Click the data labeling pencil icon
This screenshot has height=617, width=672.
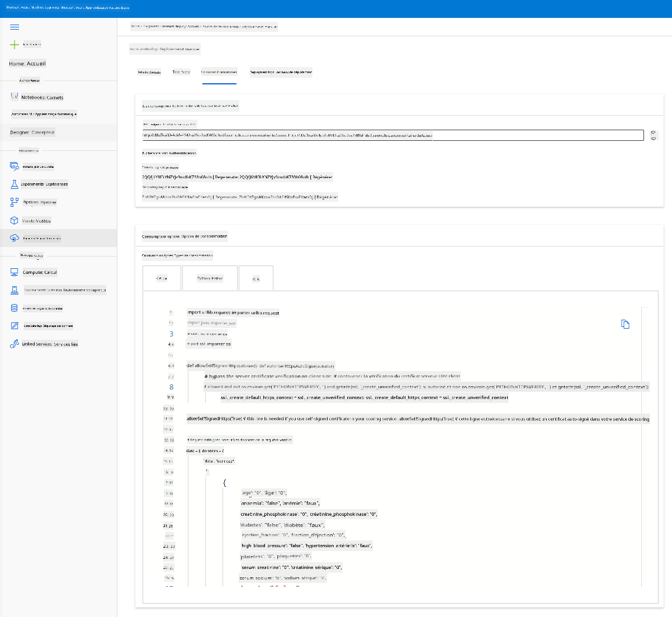pyautogui.click(x=15, y=326)
